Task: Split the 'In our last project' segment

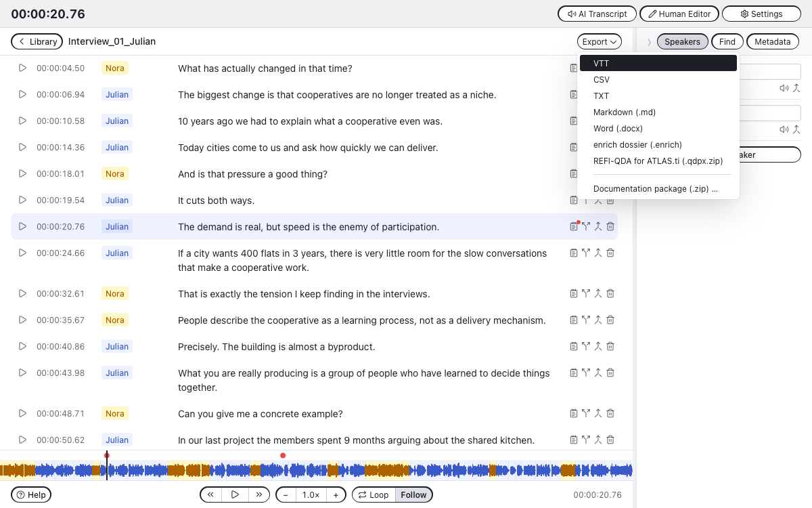Action: pos(586,440)
